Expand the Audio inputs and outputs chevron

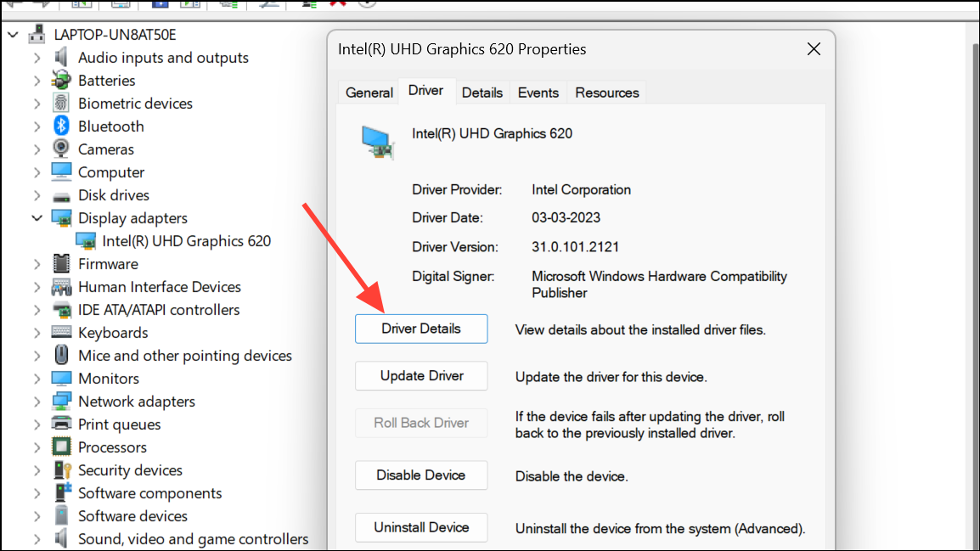pyautogui.click(x=37, y=58)
